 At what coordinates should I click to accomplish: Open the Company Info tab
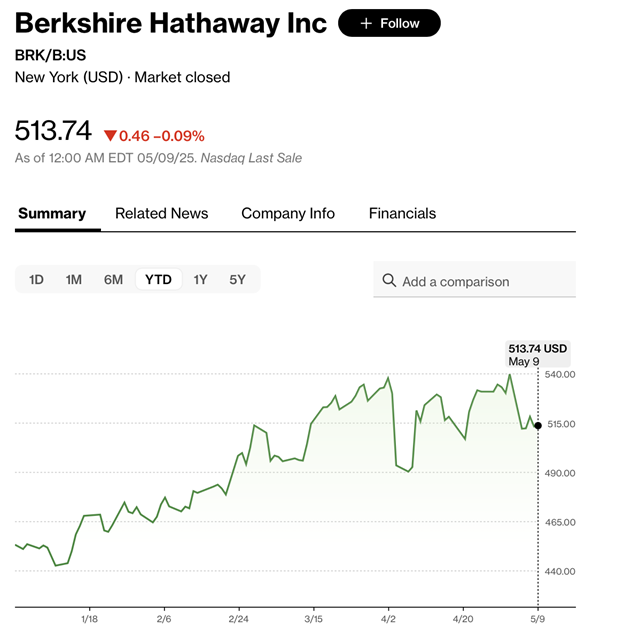coord(288,213)
